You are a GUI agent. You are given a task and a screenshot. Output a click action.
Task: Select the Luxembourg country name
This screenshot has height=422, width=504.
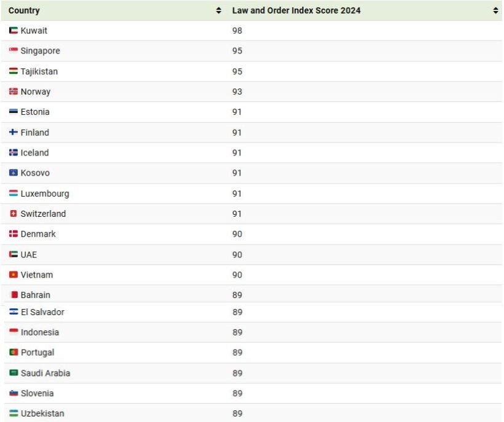pos(45,193)
